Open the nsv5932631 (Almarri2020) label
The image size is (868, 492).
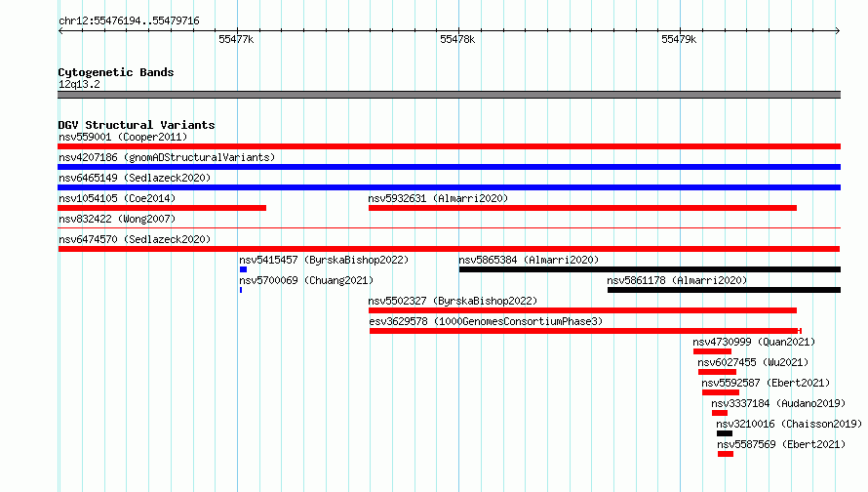pos(438,198)
